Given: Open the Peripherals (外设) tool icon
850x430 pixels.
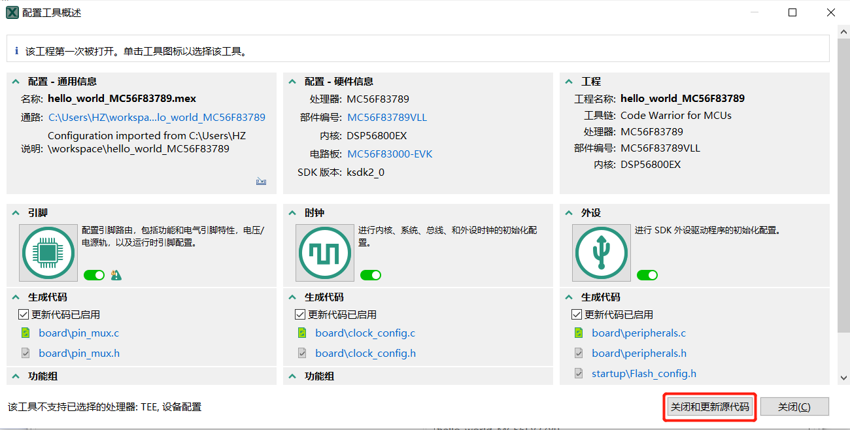Looking at the screenshot, I should (601, 253).
